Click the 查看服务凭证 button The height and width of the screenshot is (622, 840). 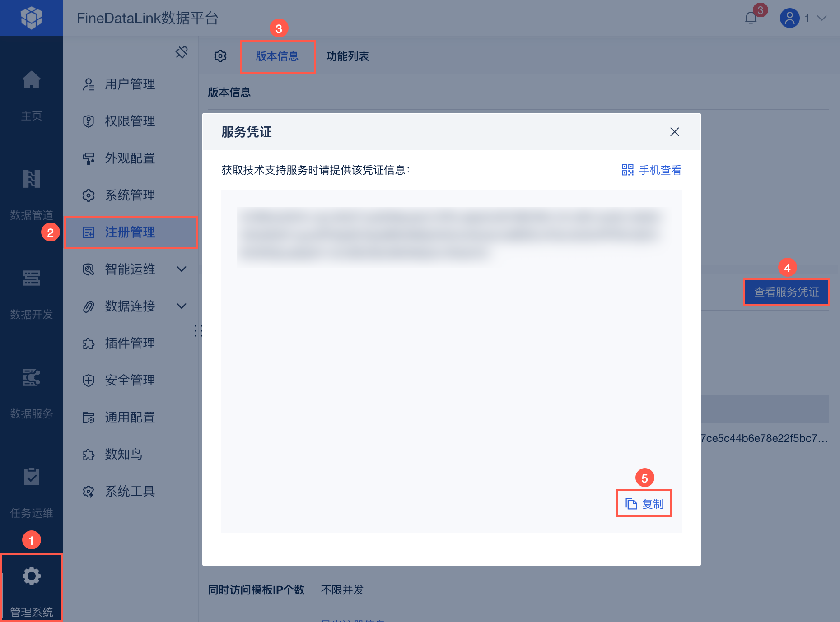787,292
